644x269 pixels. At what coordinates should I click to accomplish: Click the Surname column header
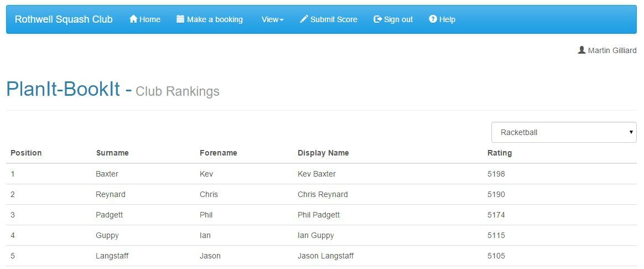(112, 153)
